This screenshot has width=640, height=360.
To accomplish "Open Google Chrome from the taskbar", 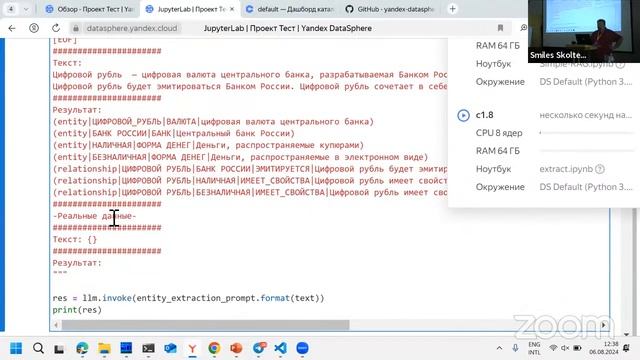I will click(214, 348).
